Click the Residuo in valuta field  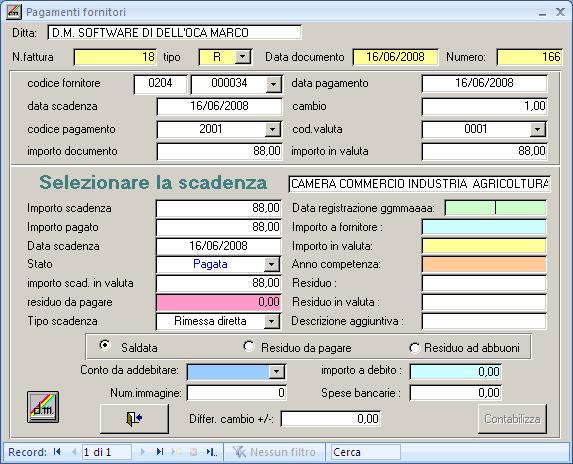pyautogui.click(x=484, y=303)
